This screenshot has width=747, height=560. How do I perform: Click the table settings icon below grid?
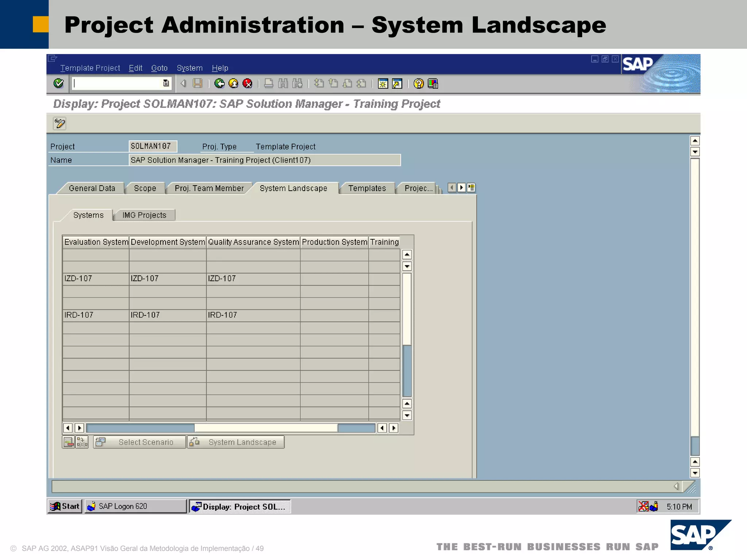point(69,442)
